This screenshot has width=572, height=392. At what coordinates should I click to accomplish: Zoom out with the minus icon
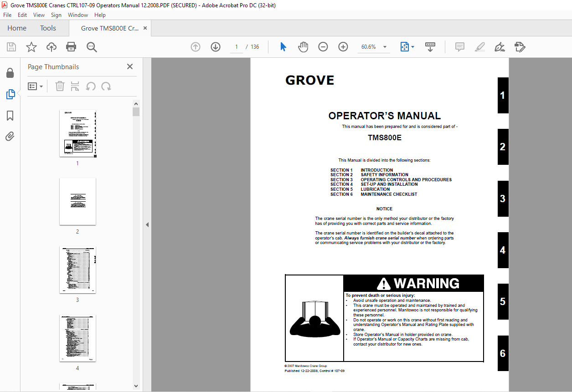click(x=323, y=47)
